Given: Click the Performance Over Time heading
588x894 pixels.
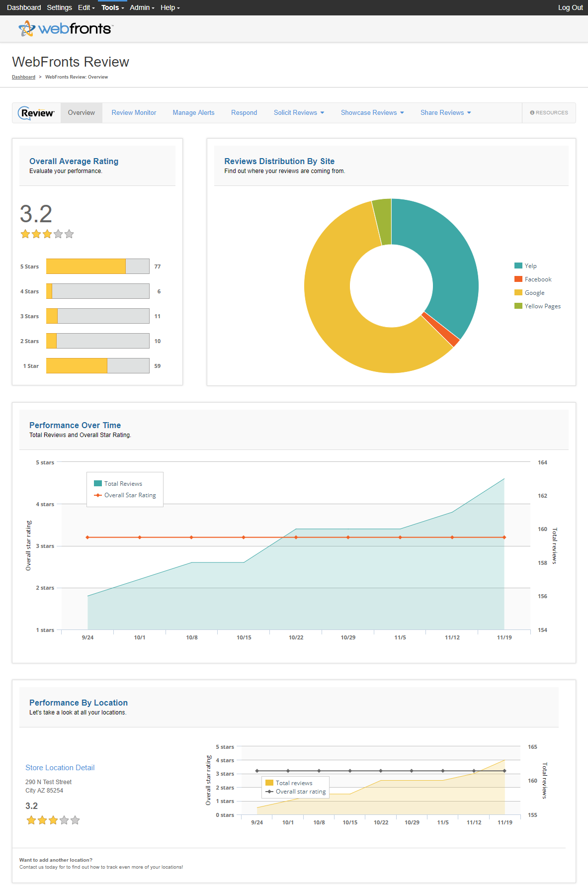Looking at the screenshot, I should pos(75,425).
